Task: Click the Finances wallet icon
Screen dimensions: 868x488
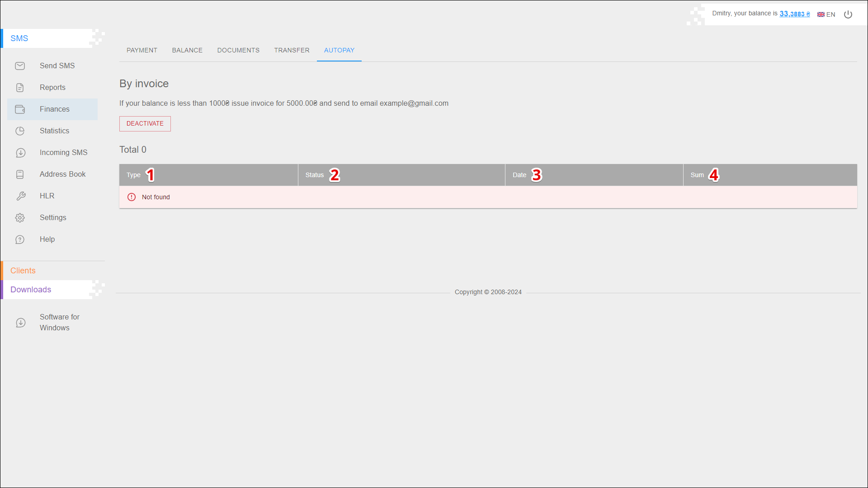Action: coord(20,109)
